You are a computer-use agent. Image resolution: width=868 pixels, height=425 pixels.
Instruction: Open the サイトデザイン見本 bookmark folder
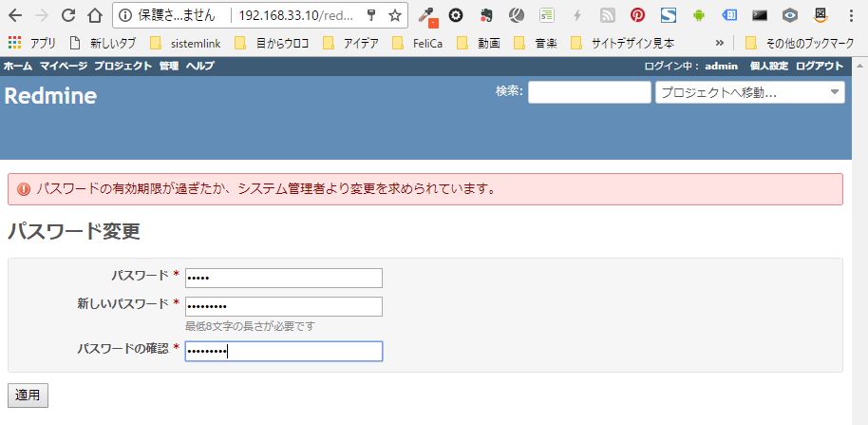[x=622, y=43]
